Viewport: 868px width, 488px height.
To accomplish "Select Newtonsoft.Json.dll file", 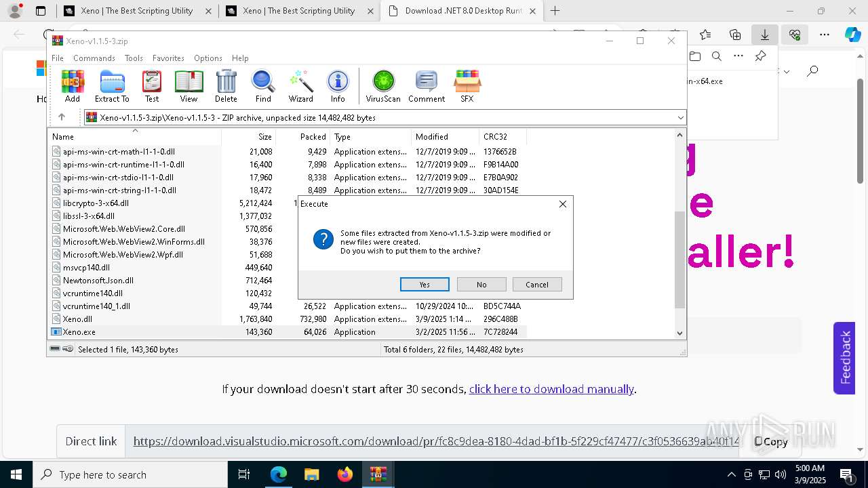I will coord(98,281).
